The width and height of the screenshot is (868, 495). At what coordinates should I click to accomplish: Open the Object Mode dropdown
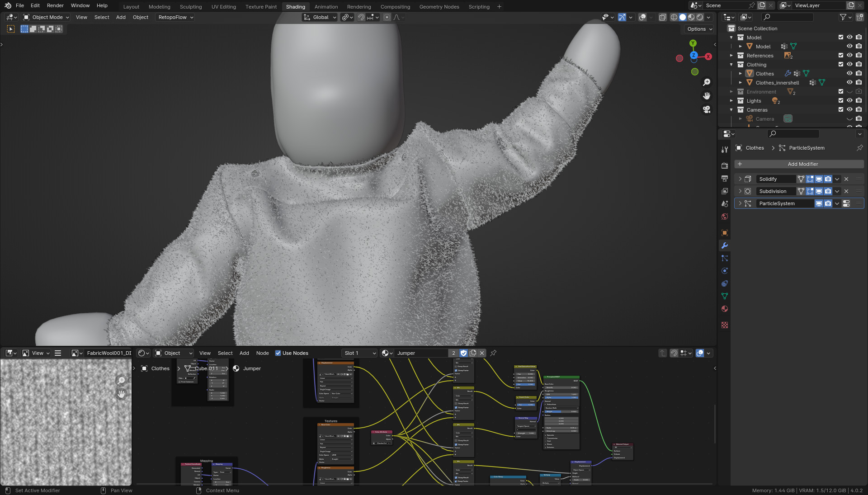pyautogui.click(x=45, y=17)
